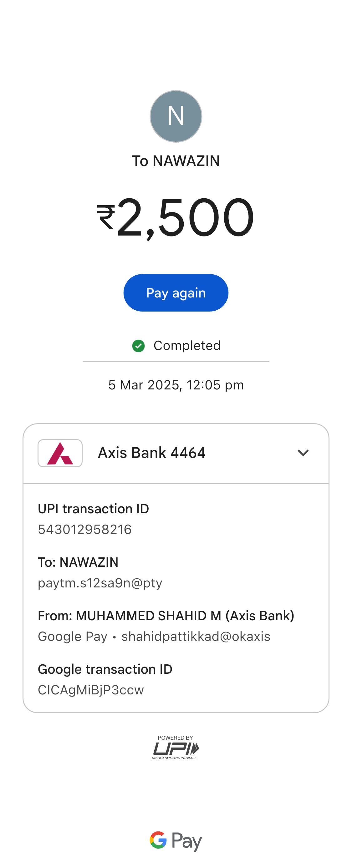Click the Powered by UPI logo
Screen dimensions: 352x868
point(175,747)
